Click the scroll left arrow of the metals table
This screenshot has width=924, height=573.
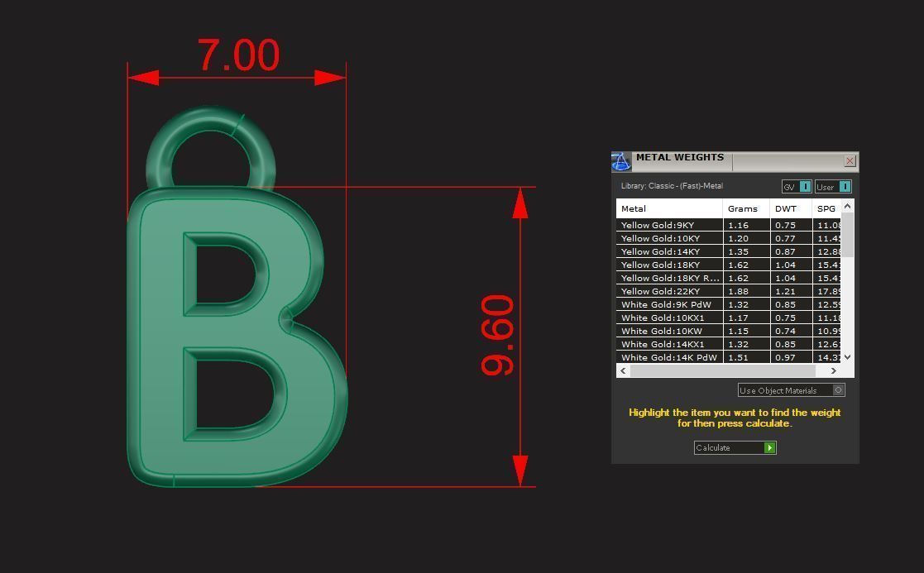click(x=624, y=370)
